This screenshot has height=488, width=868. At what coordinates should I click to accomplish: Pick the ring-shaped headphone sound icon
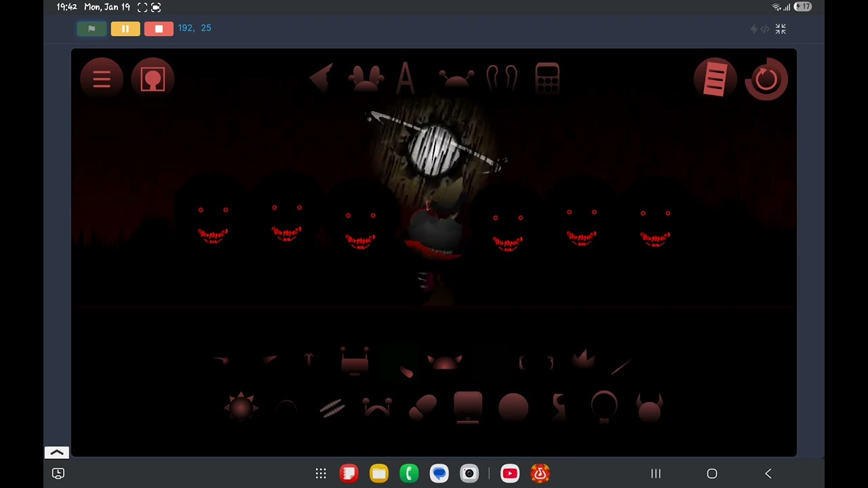[x=604, y=407]
